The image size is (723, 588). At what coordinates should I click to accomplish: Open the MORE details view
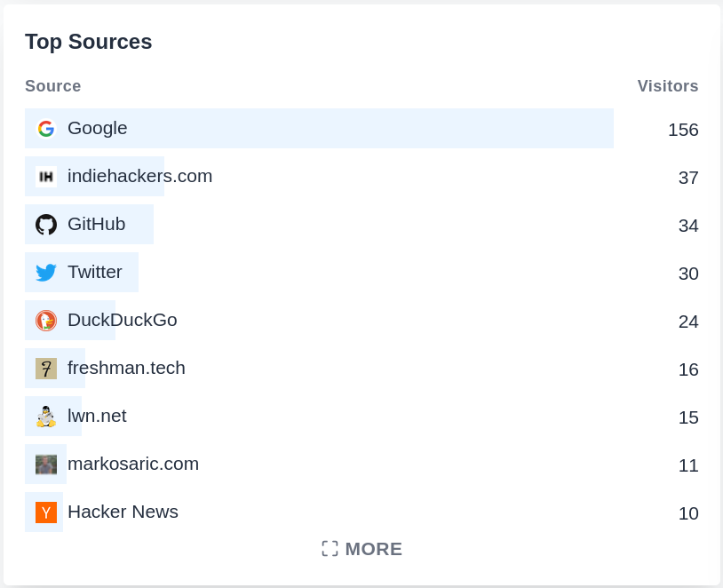point(361,549)
